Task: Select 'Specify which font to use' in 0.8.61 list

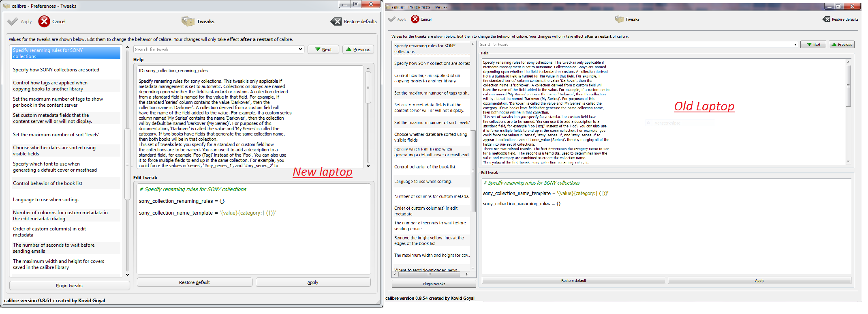Action: (66, 167)
